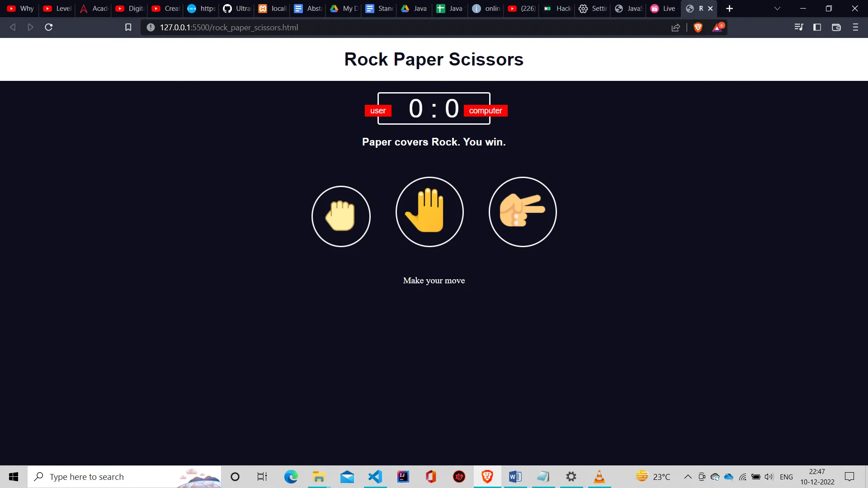Open the tab search dropdown arrow
The height and width of the screenshot is (488, 868).
point(777,8)
